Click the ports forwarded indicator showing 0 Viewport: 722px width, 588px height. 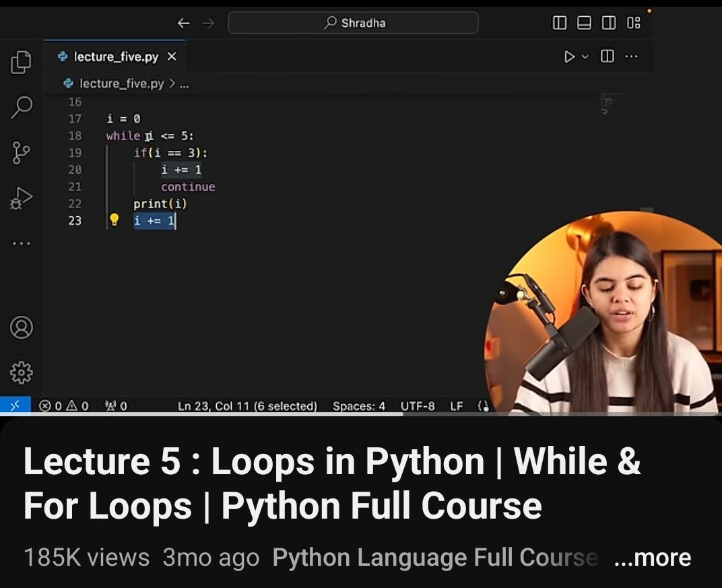[x=116, y=406]
